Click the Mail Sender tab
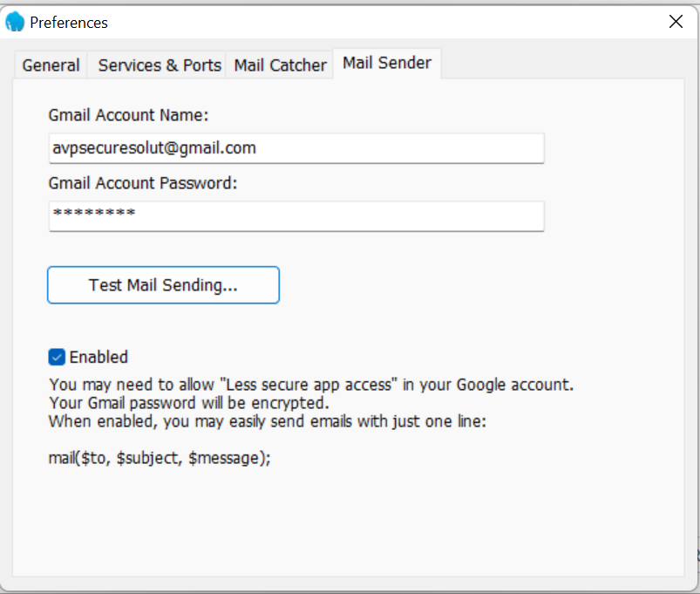The height and width of the screenshot is (594, 700). click(387, 63)
